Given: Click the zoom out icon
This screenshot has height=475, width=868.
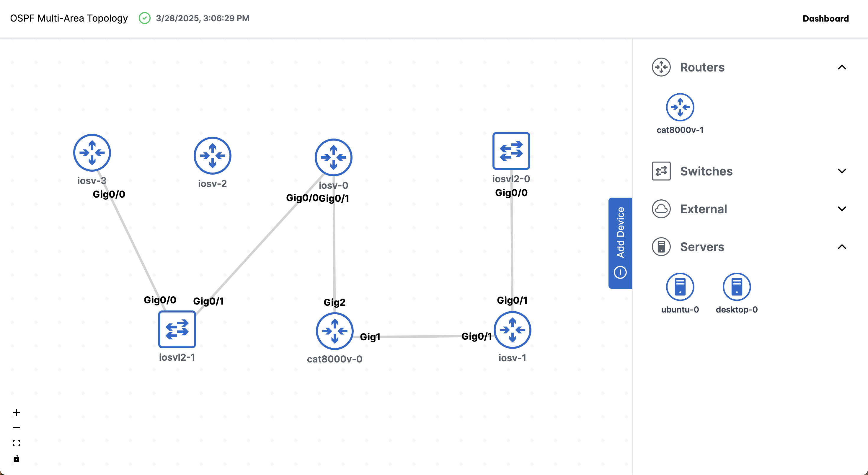Looking at the screenshot, I should [x=16, y=427].
